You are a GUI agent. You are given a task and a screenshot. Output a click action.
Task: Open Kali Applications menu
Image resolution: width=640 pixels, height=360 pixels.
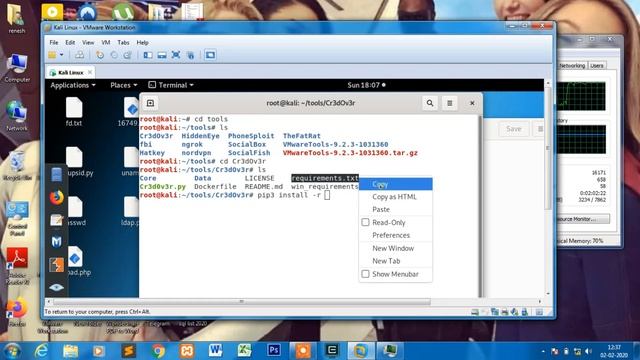[x=73, y=85]
